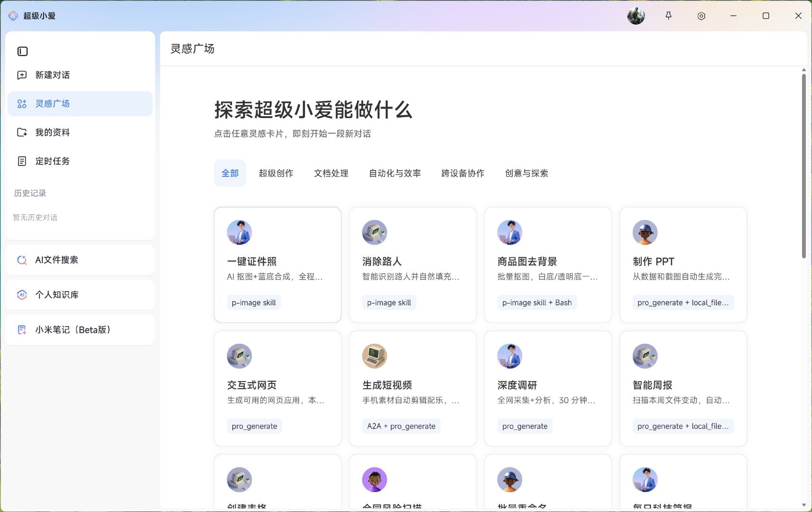812x512 pixels.
Task: Click the 历史记录 section label
Action: 30,193
